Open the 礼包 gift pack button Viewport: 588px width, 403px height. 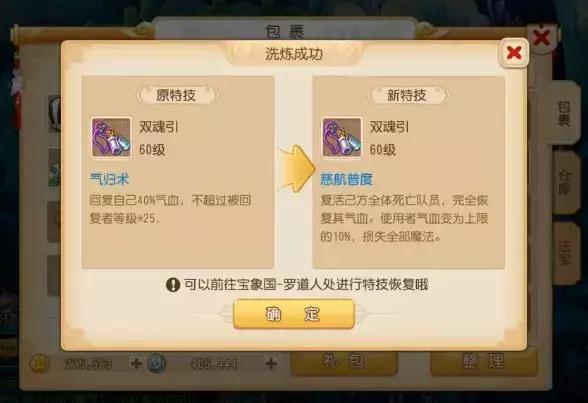[344, 362]
